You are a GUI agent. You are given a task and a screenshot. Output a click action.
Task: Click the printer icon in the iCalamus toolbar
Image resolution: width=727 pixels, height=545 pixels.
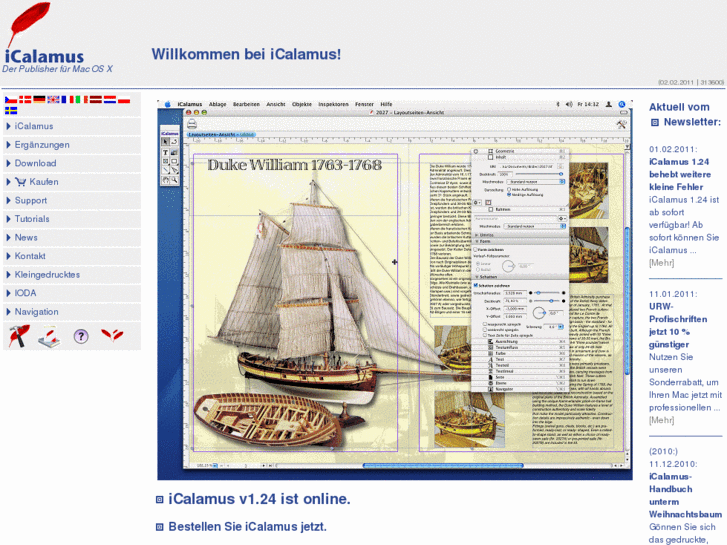click(192, 124)
